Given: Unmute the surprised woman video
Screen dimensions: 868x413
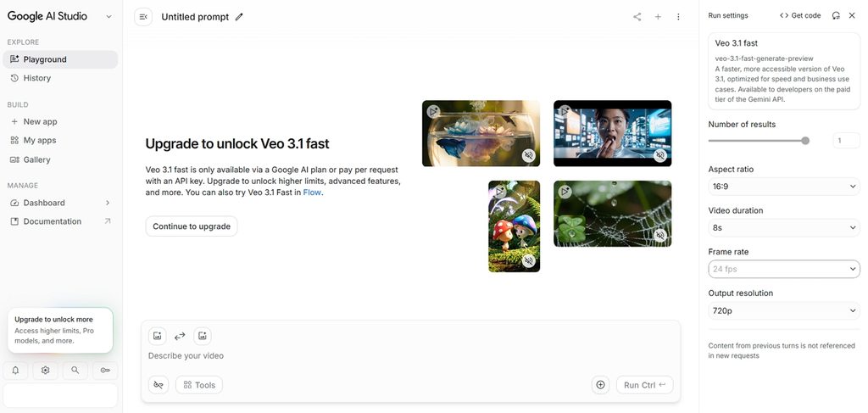Looking at the screenshot, I should pyautogui.click(x=659, y=155).
